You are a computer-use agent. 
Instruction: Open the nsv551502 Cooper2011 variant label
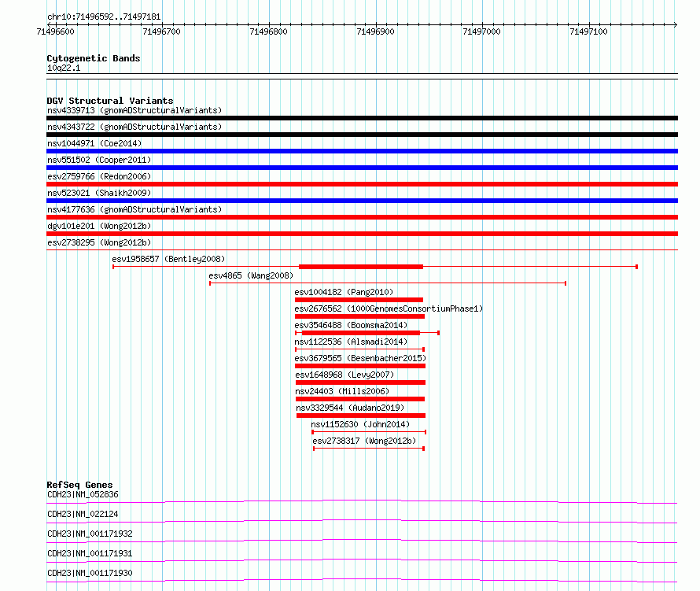99,160
